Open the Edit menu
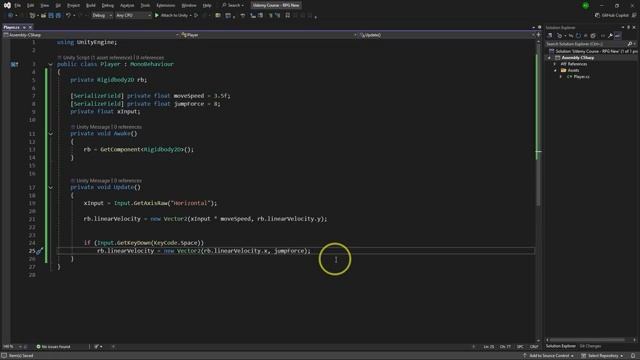This screenshot has width=640, height=360. tap(31, 5)
